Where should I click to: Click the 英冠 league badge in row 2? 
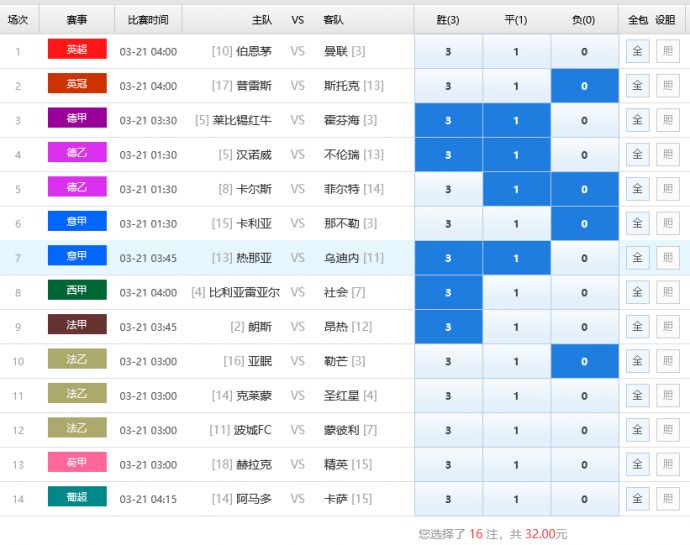[77, 85]
